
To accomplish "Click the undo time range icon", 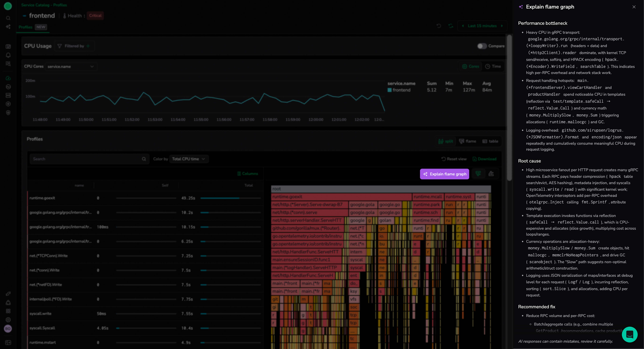I will (439, 26).
